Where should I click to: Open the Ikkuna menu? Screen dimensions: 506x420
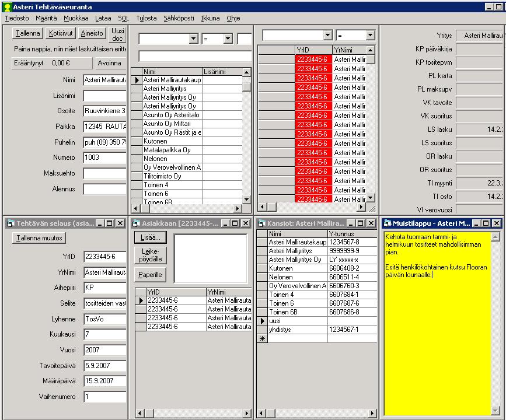210,18
